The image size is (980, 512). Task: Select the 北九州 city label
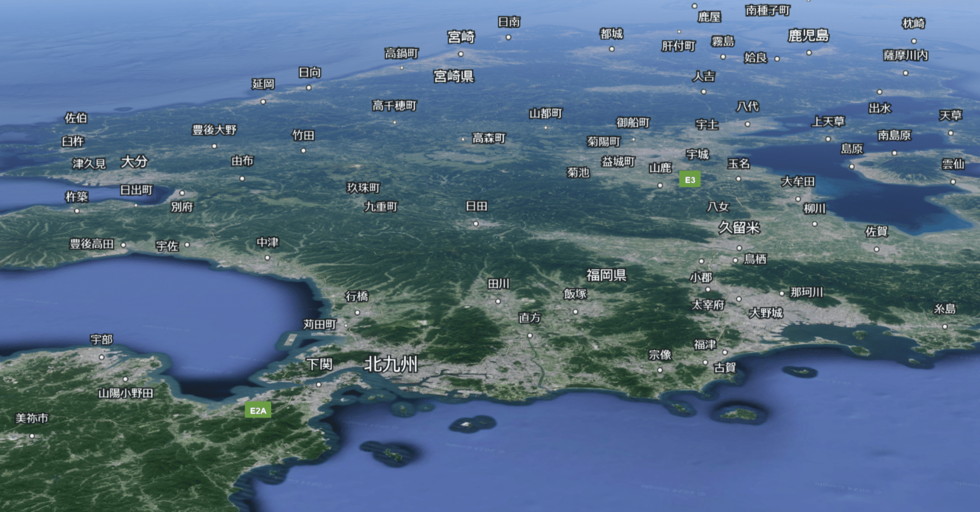[391, 364]
